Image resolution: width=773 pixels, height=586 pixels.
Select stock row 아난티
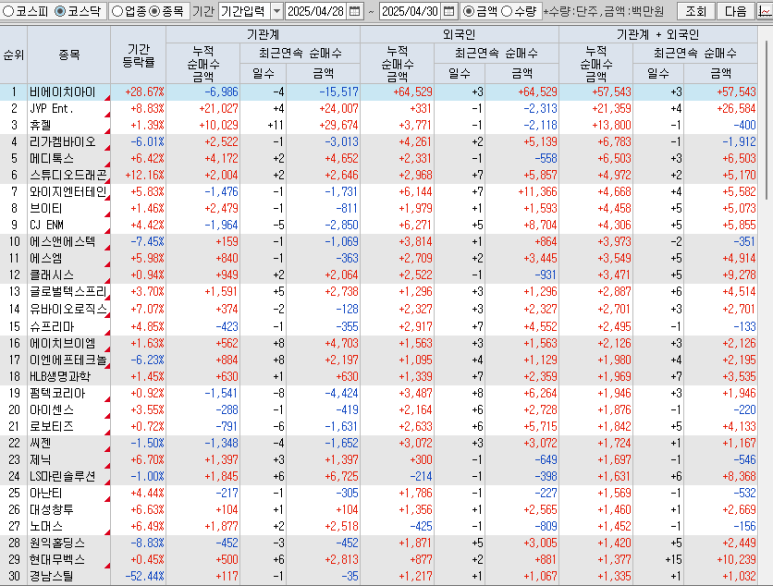(379, 493)
